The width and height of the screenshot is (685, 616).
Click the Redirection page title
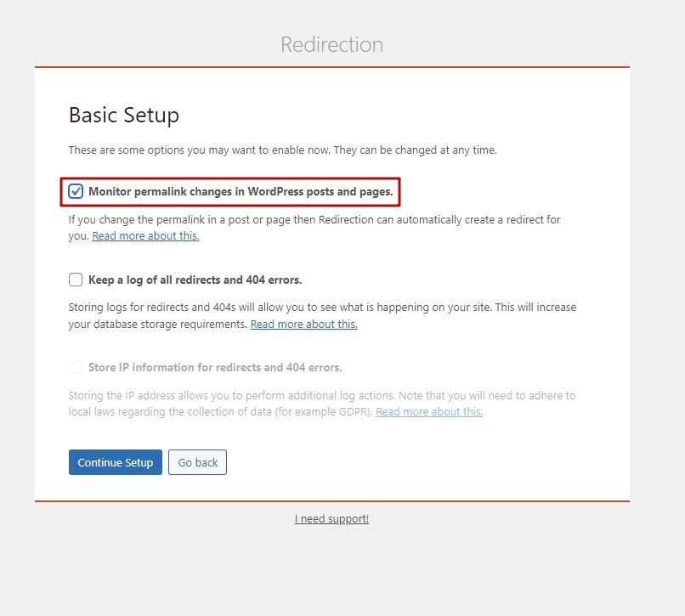331,44
